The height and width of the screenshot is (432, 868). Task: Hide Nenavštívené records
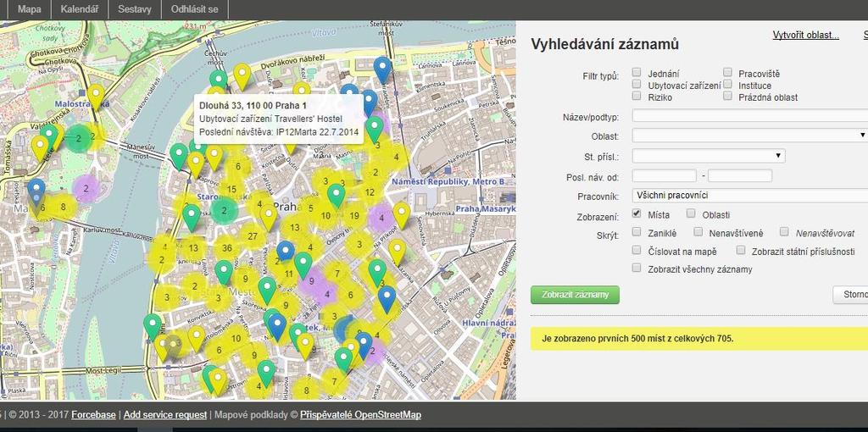pos(698,232)
